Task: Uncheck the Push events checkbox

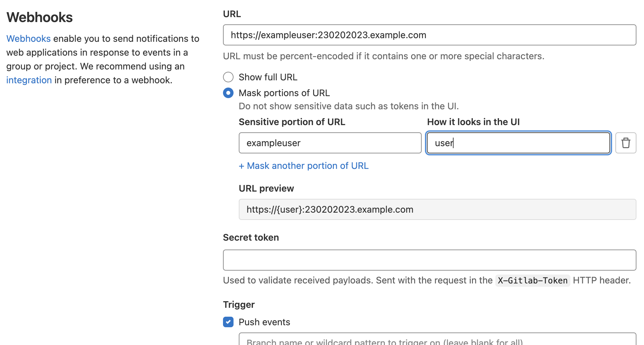Action: pos(228,322)
